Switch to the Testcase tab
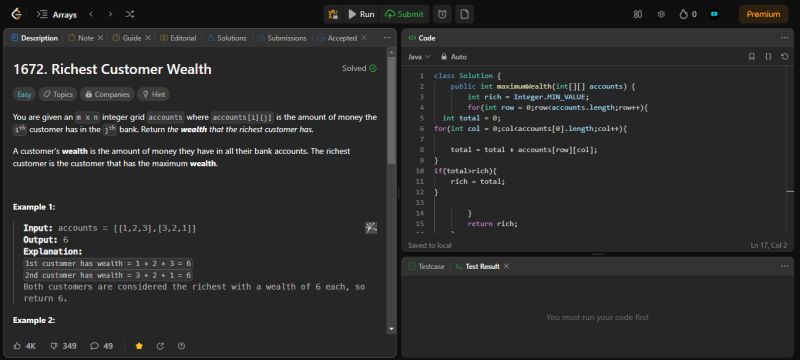The image size is (800, 360). (427, 266)
